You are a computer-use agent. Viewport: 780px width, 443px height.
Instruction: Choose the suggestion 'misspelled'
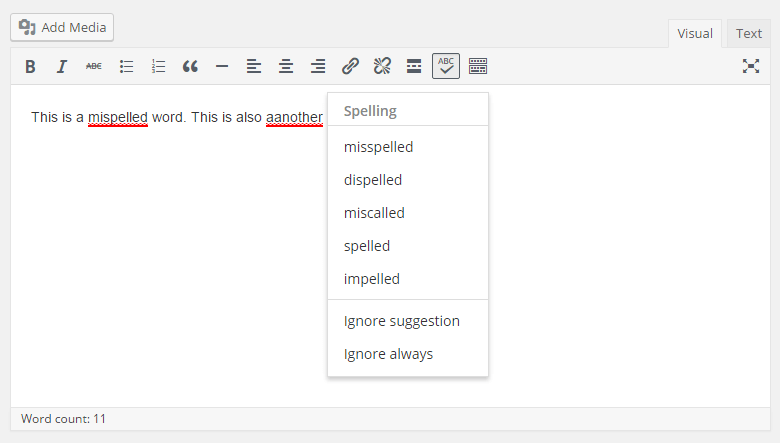408,147
